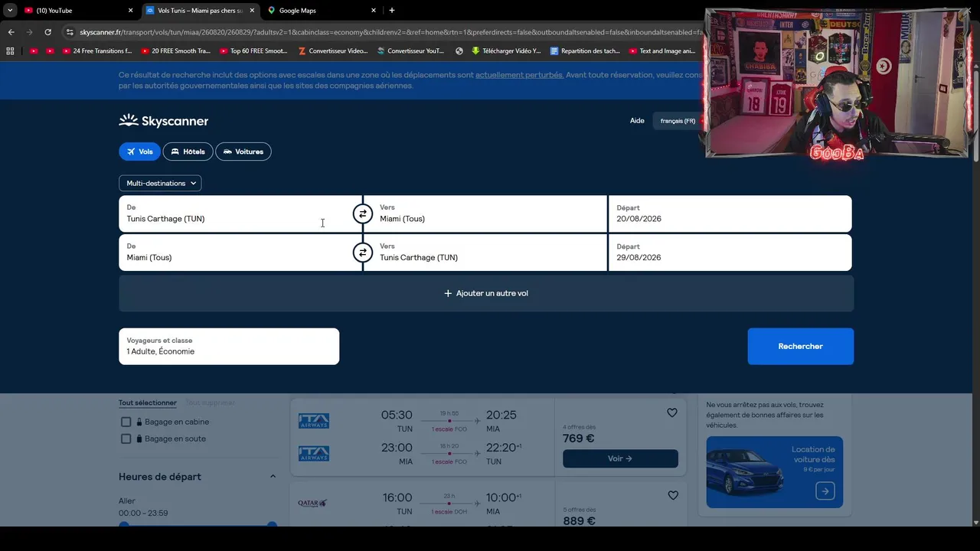
Task: Click the Skyscanner logo
Action: (x=163, y=121)
